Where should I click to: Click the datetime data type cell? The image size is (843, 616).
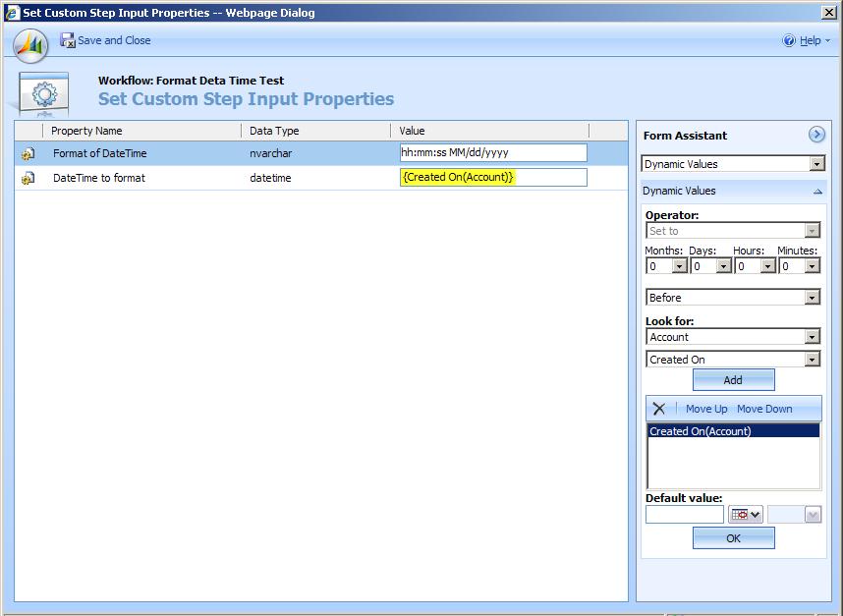(270, 178)
